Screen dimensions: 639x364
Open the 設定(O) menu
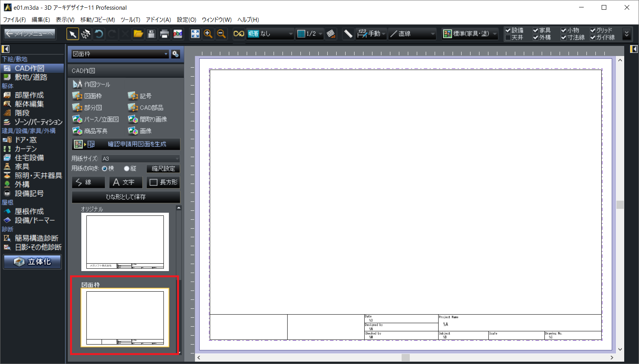186,19
